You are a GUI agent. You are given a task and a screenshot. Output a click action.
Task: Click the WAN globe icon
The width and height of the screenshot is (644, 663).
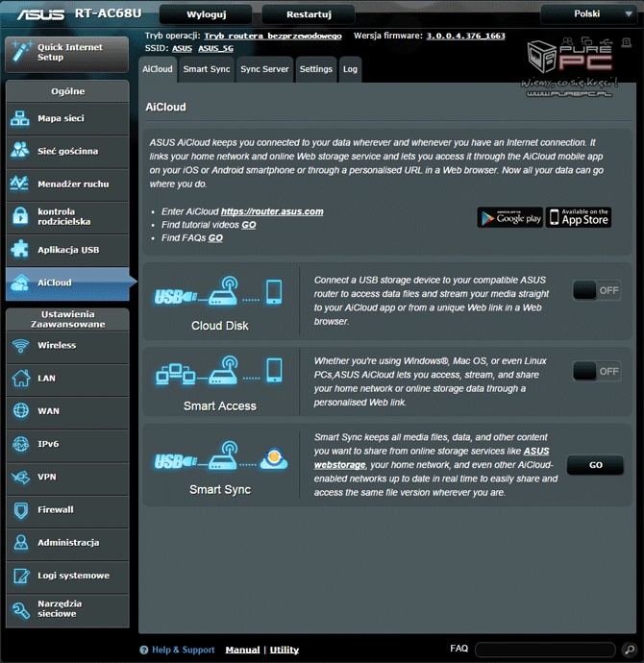pos(21,410)
